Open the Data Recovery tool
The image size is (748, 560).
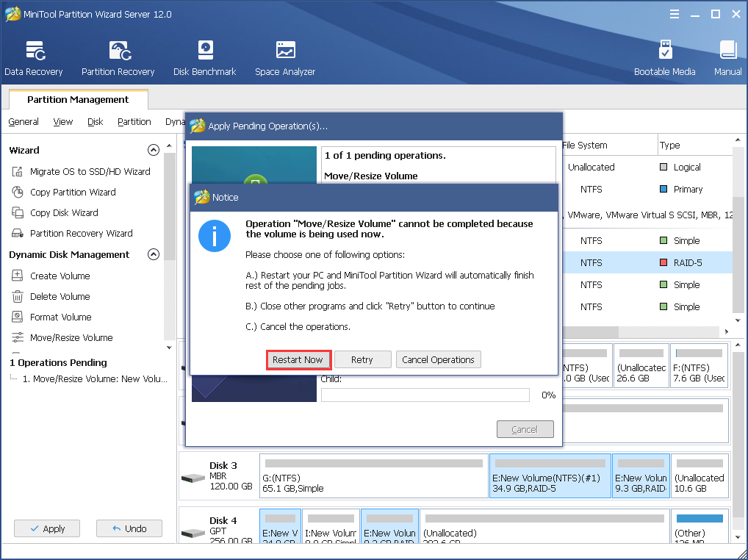(34, 57)
